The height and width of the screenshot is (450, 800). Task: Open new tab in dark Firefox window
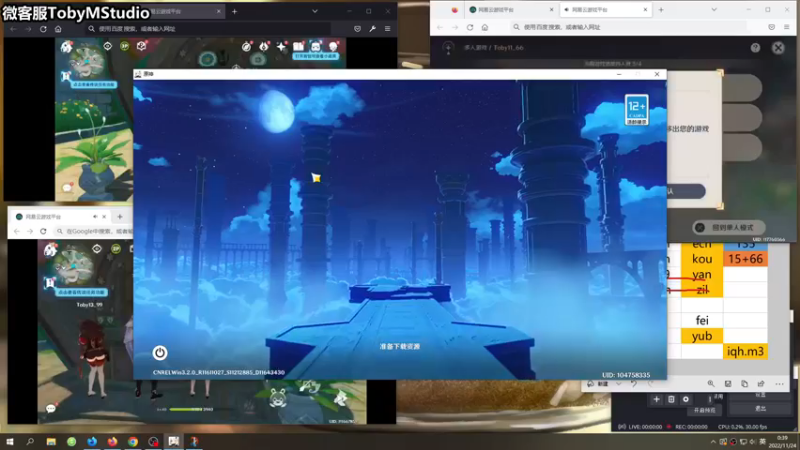click(235, 11)
